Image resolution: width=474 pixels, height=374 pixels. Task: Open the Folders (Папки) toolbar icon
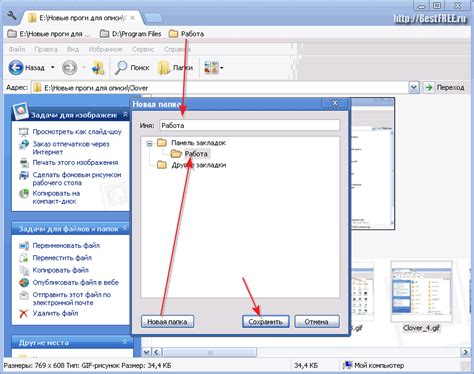[x=164, y=68]
